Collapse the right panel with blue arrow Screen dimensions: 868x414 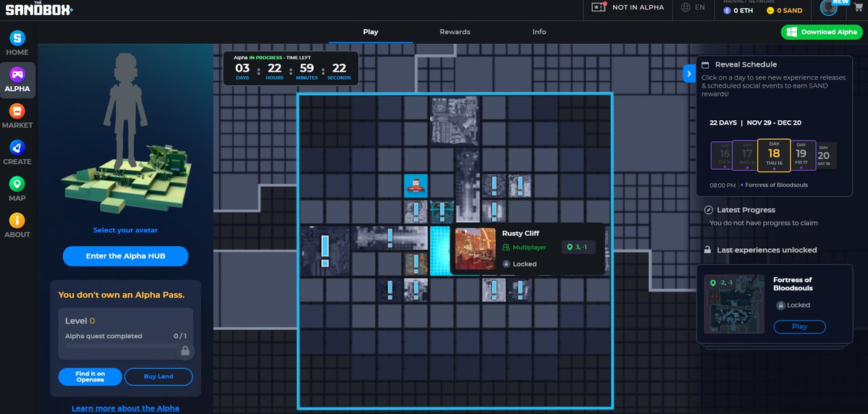click(689, 73)
